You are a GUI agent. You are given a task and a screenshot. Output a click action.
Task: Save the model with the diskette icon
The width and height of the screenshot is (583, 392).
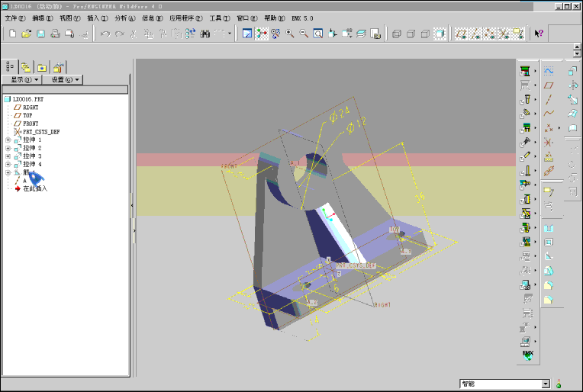[40, 34]
